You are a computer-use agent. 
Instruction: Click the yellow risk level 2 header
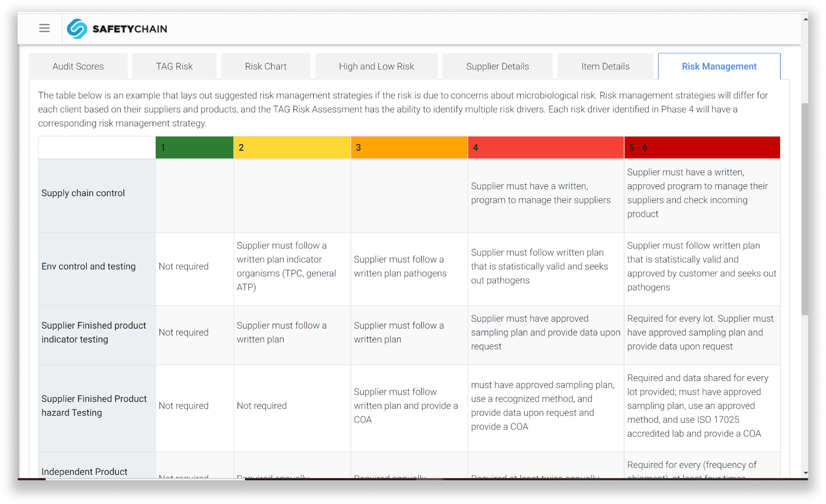point(292,147)
